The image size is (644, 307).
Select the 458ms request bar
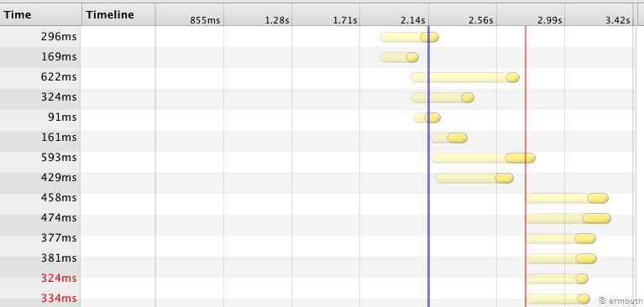567,198
